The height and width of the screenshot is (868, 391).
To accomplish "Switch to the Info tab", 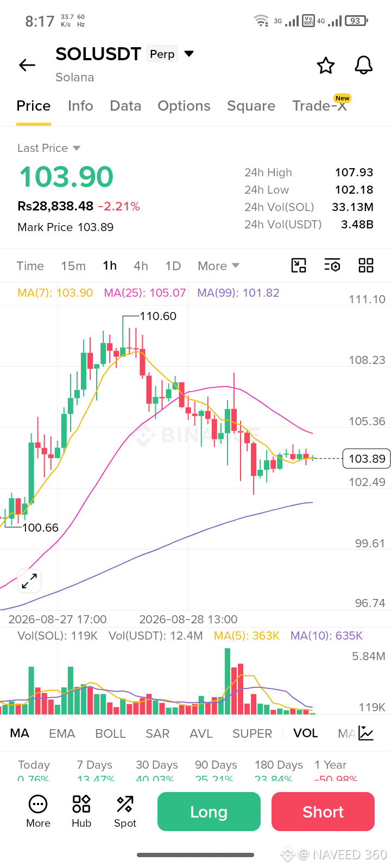I will point(80,106).
